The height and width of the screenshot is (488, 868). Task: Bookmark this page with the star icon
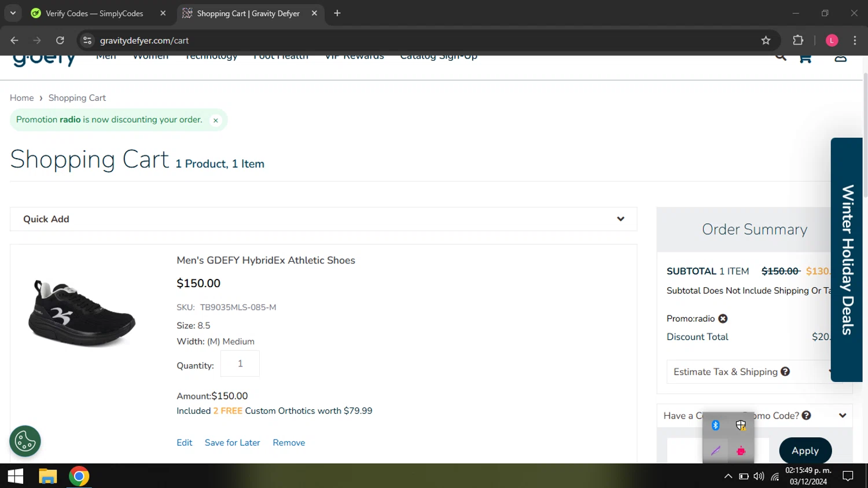click(x=766, y=41)
